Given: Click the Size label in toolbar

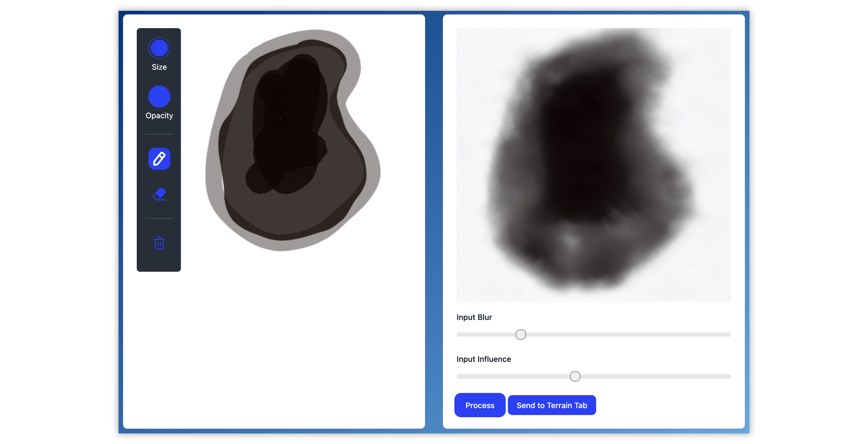Looking at the screenshot, I should click(x=159, y=67).
